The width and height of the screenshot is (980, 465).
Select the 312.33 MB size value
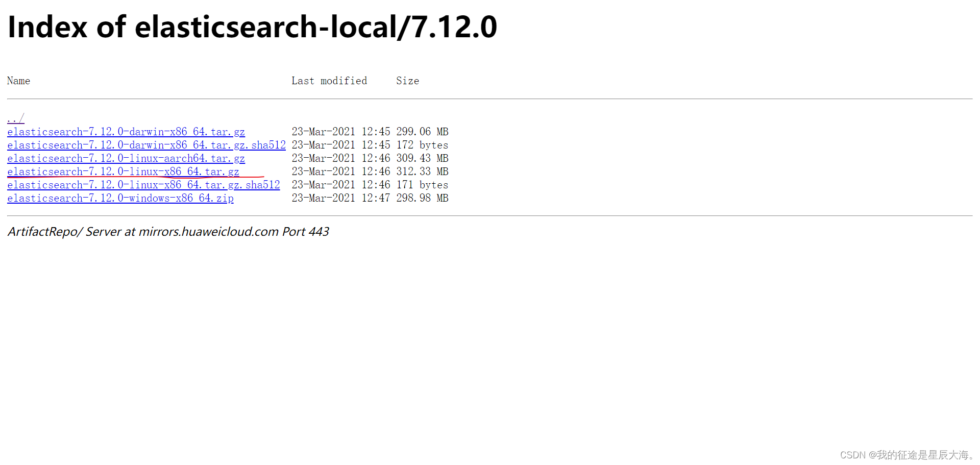[422, 172]
